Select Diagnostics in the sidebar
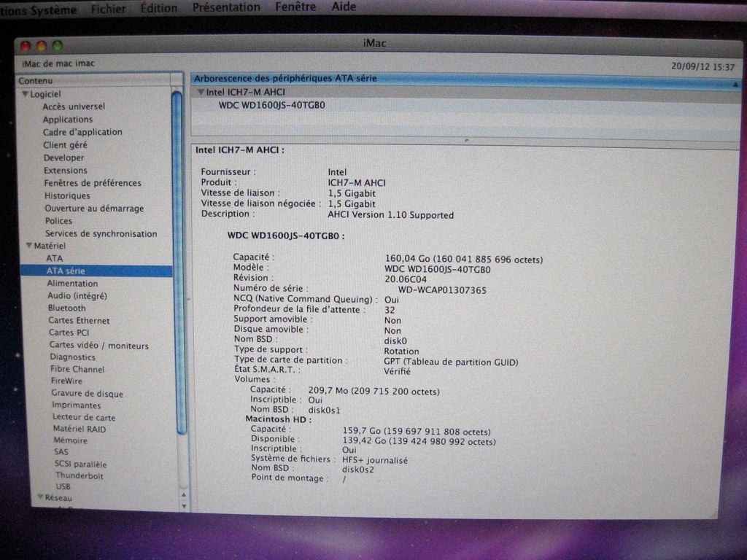The width and height of the screenshot is (747, 560). click(72, 357)
